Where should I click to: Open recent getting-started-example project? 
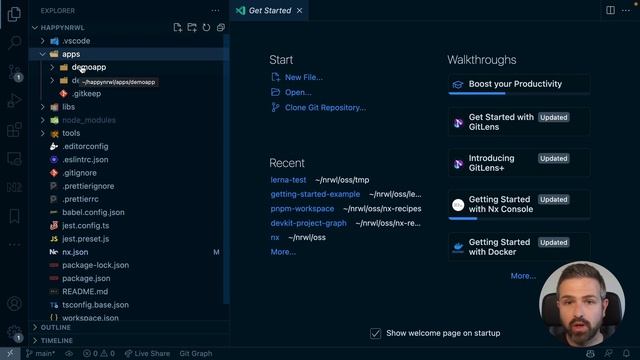(315, 194)
